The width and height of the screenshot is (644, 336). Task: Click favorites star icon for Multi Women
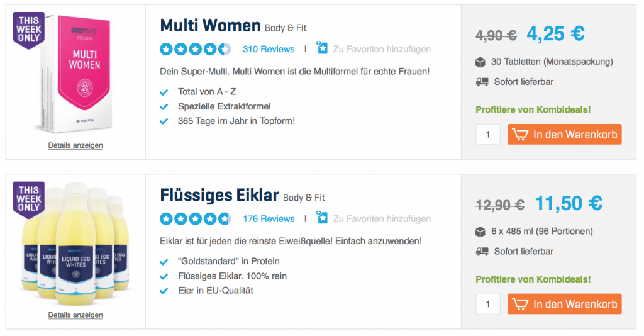(x=322, y=48)
